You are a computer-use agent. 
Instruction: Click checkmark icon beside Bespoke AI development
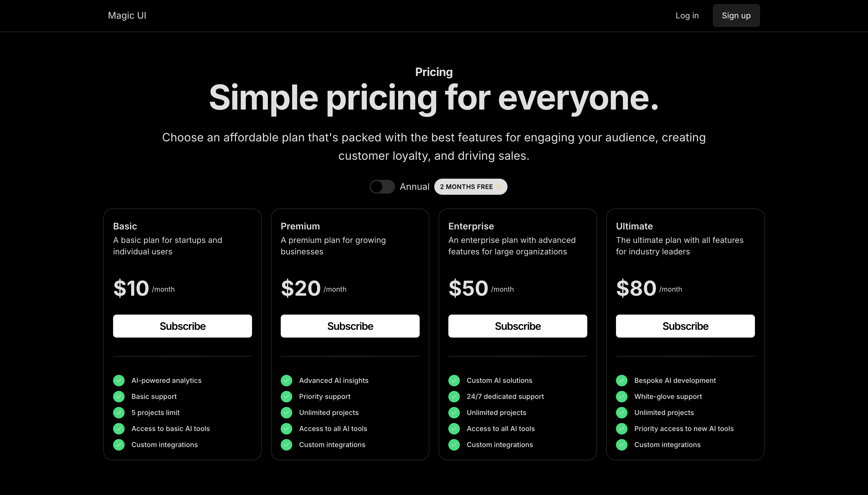(622, 381)
